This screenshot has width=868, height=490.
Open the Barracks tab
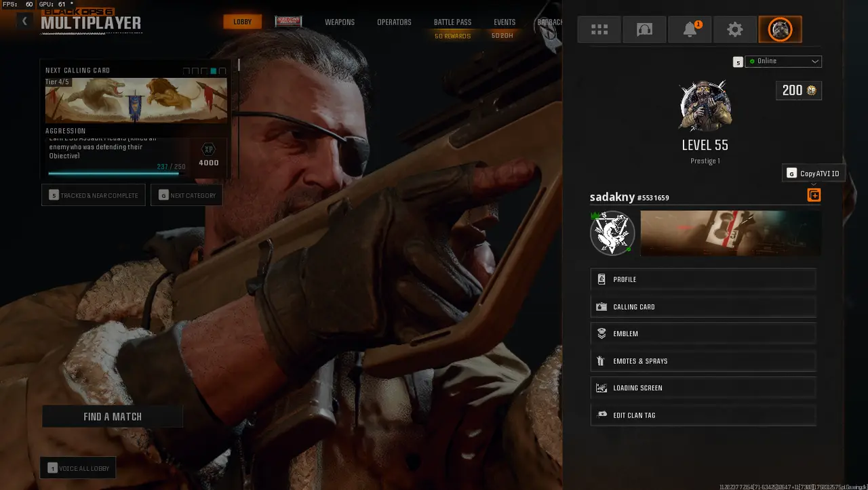pyautogui.click(x=550, y=22)
